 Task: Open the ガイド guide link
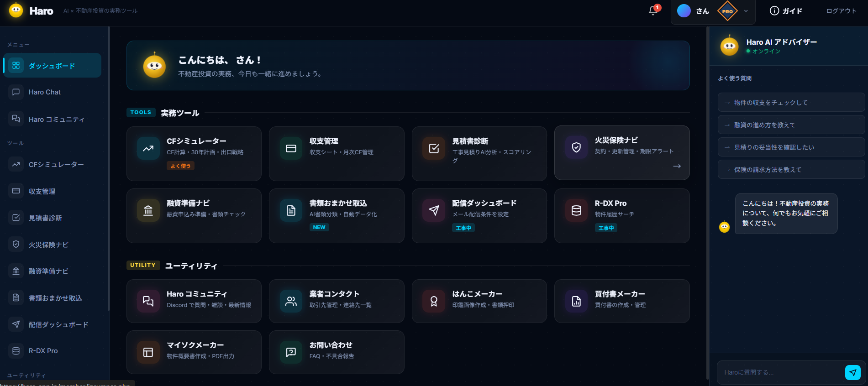click(786, 11)
